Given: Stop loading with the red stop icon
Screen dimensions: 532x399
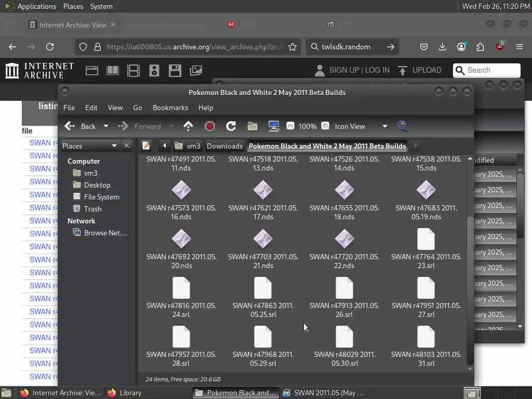Looking at the screenshot, I should (210, 126).
